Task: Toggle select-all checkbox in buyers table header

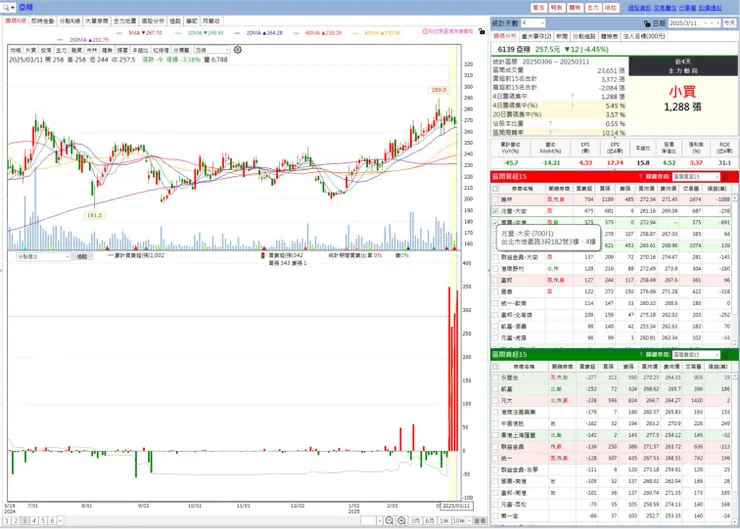Action: pos(495,188)
